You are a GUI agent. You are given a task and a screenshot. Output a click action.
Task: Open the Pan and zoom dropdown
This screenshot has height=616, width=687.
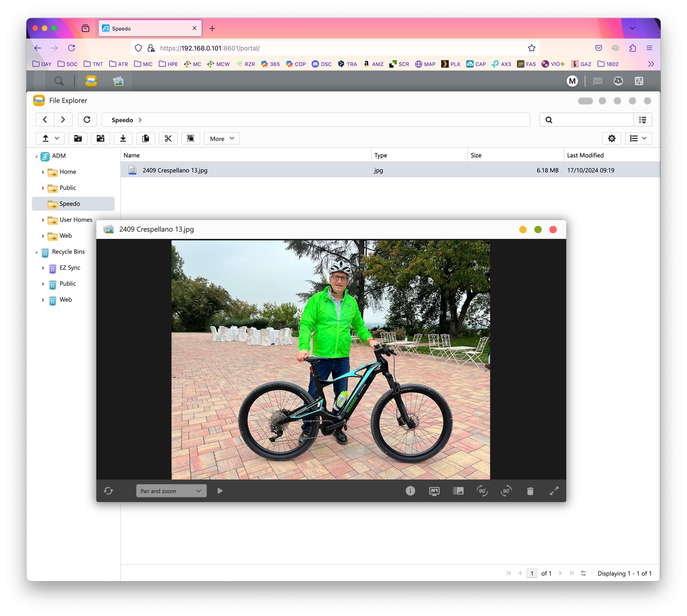171,491
